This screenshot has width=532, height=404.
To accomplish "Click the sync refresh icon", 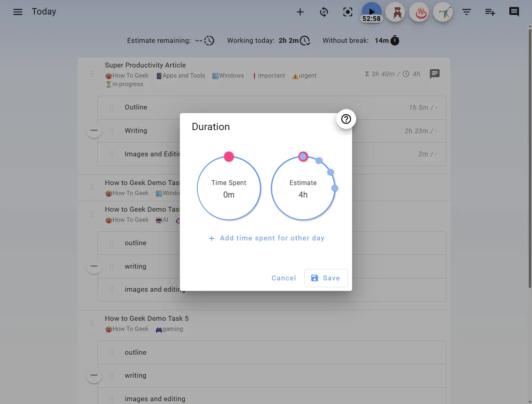I will 324,12.
